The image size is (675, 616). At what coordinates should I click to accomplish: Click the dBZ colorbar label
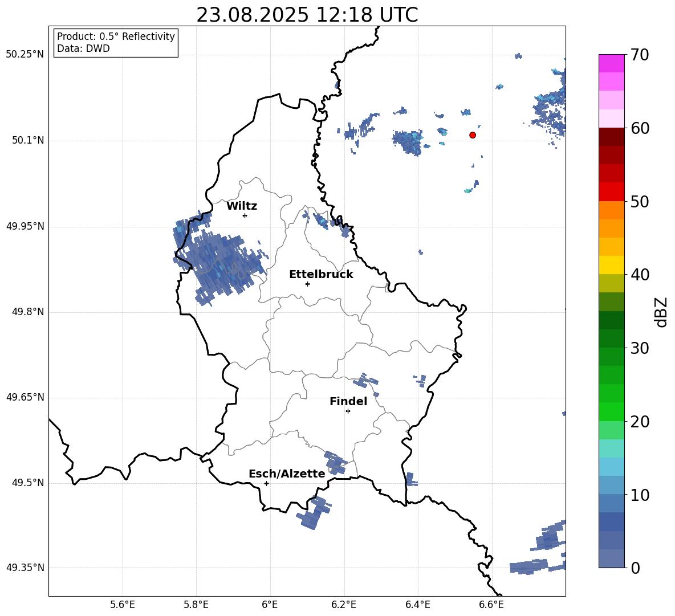coord(661,312)
